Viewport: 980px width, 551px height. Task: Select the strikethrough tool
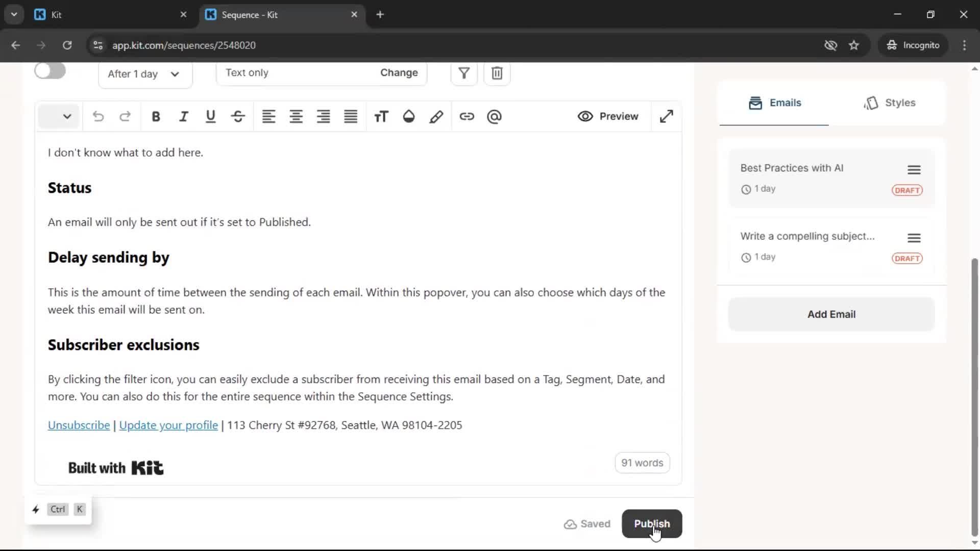pyautogui.click(x=238, y=116)
